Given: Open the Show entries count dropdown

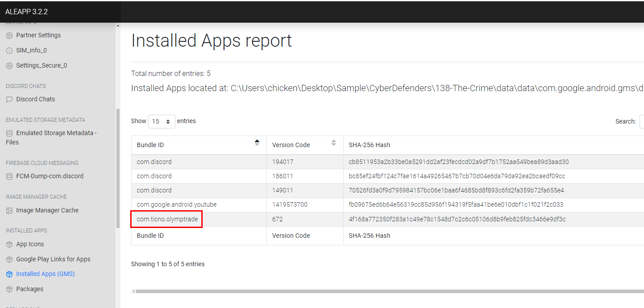Looking at the screenshot, I should (x=161, y=121).
